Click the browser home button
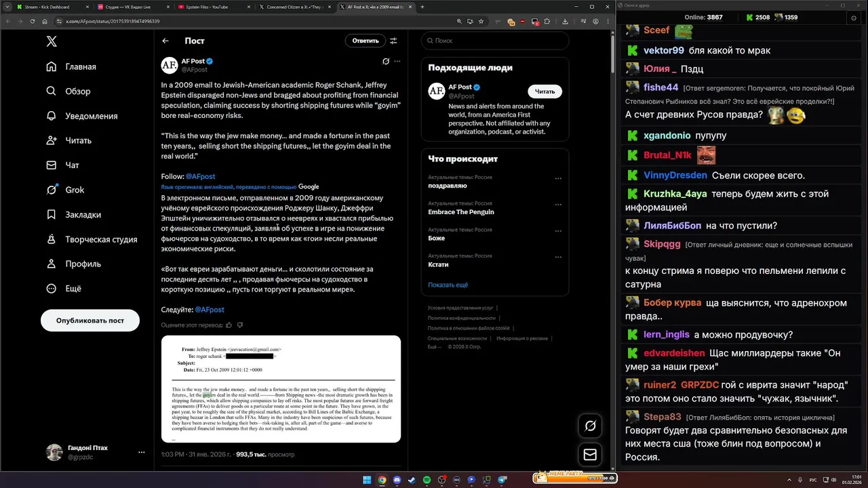868x488 pixels. point(45,21)
